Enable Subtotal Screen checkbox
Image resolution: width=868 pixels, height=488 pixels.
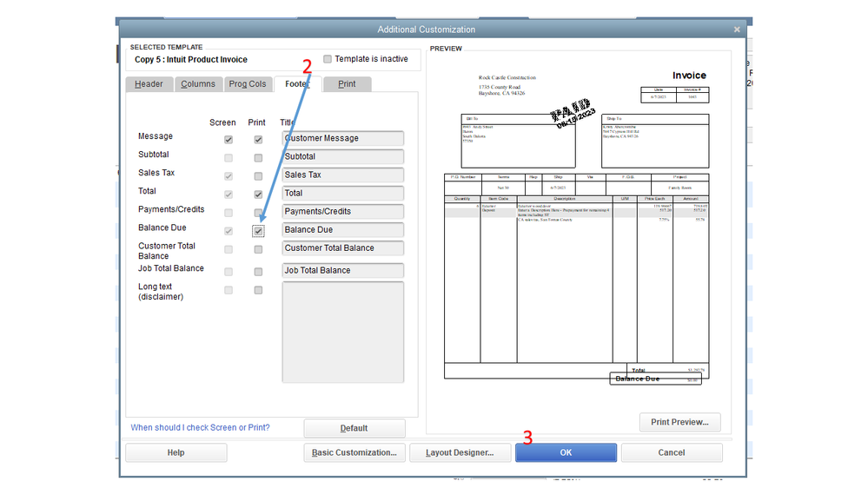[228, 158]
